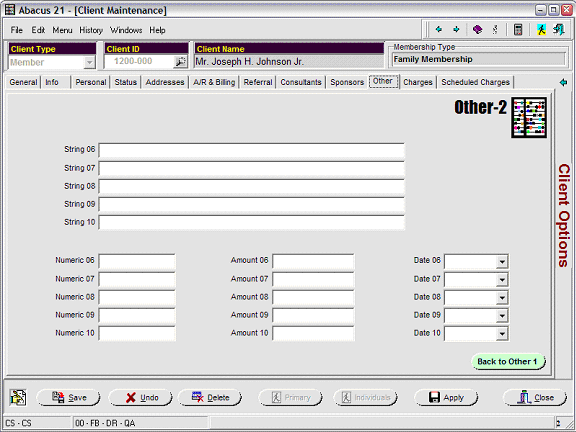The image size is (576, 432).
Task: Click the teal arrow beside tabs
Action: (563, 82)
